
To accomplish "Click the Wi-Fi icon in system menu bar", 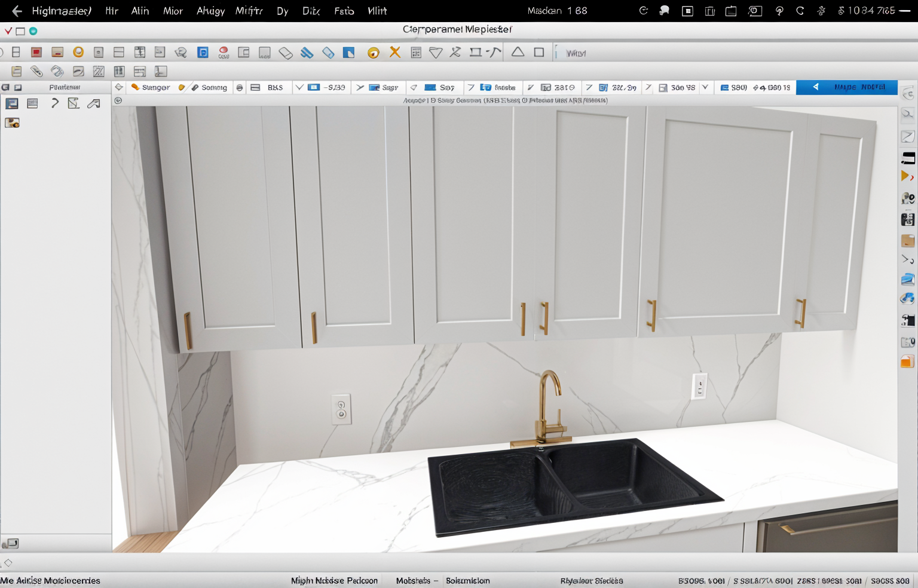I will [779, 11].
